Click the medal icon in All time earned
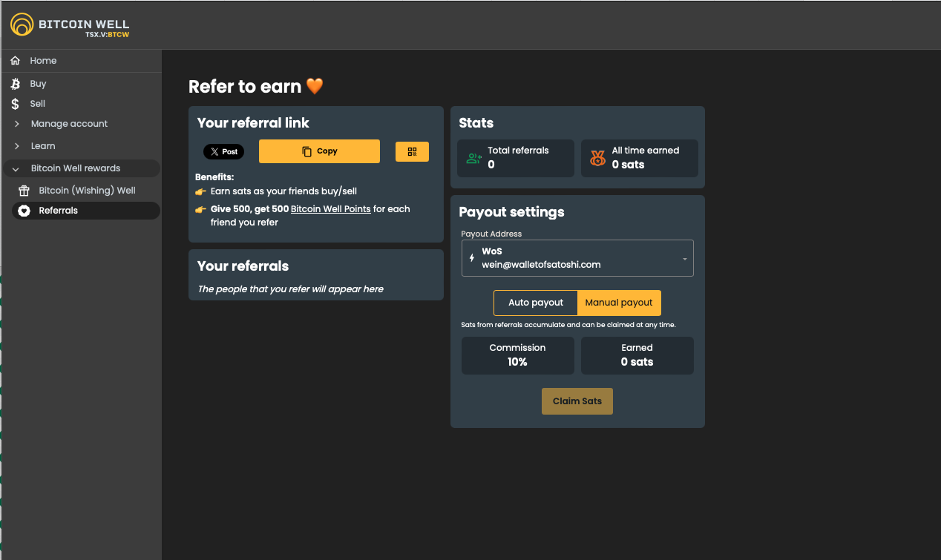This screenshot has height=560, width=941. point(597,158)
